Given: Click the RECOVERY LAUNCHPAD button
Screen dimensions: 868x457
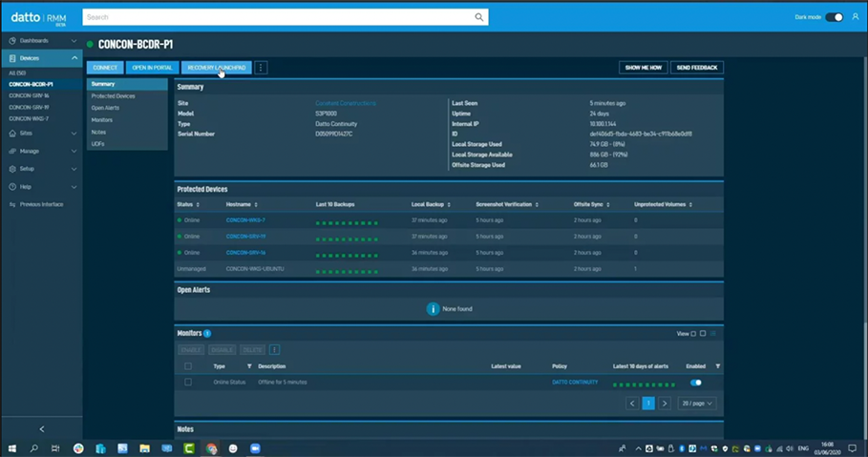Looking at the screenshot, I should 217,68.
